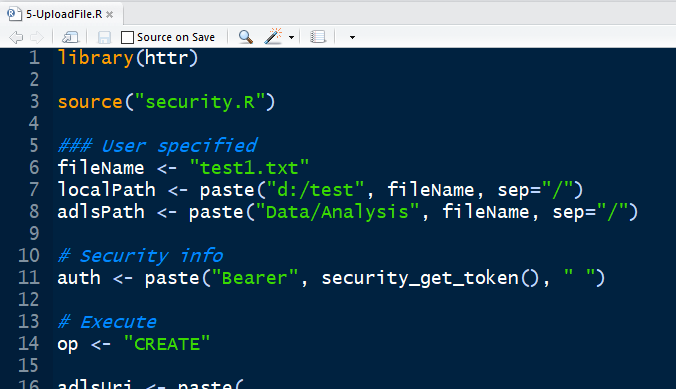The height and width of the screenshot is (389, 676).
Task: Go forward to next source location
Action: 37,38
